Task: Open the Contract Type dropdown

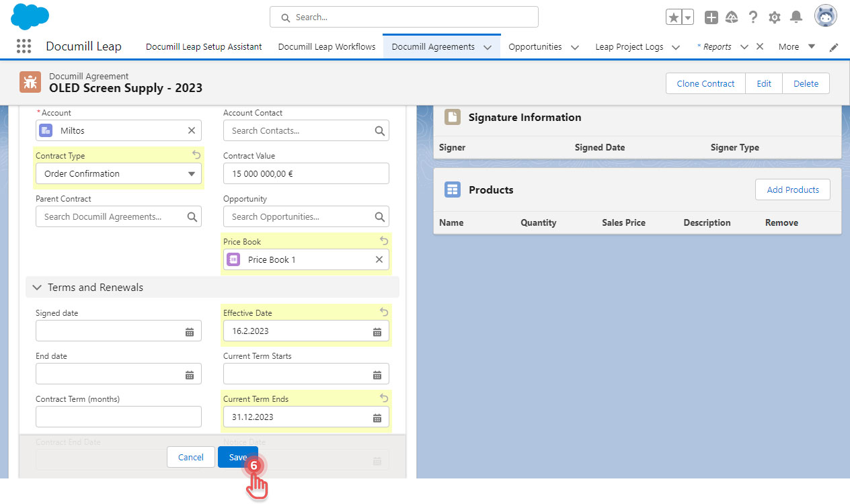Action: coord(118,173)
